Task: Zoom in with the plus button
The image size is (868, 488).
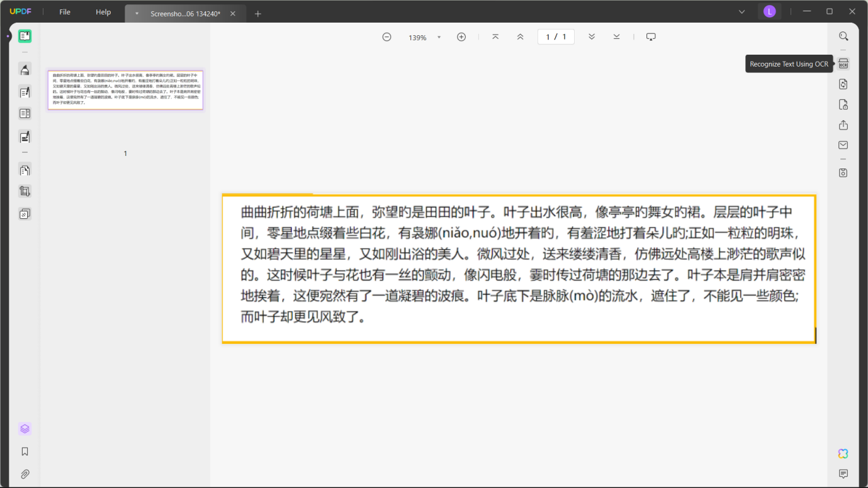Action: [461, 36]
